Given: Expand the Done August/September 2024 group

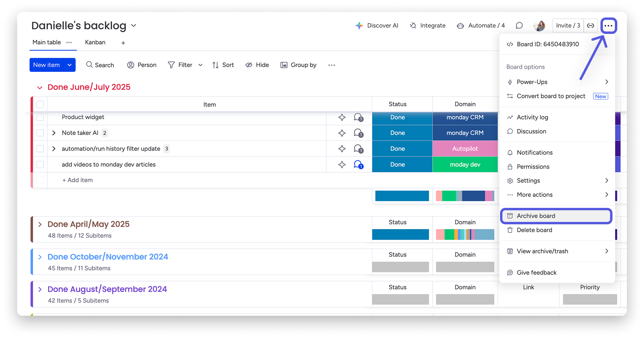Looking at the screenshot, I should tap(40, 290).
